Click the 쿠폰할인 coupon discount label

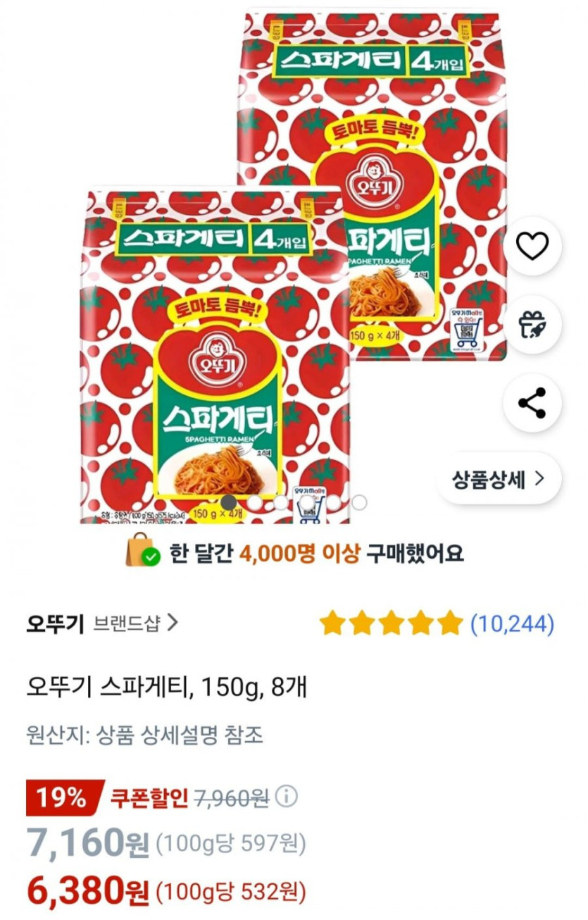click(149, 797)
